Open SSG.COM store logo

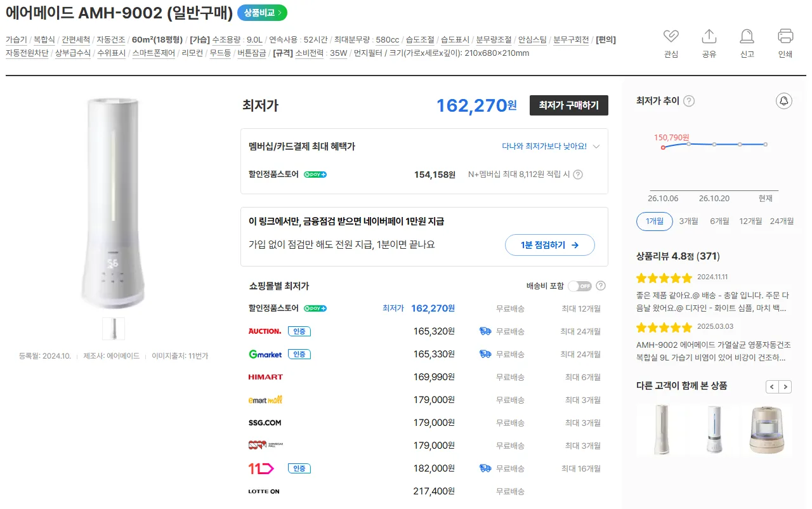click(x=265, y=423)
